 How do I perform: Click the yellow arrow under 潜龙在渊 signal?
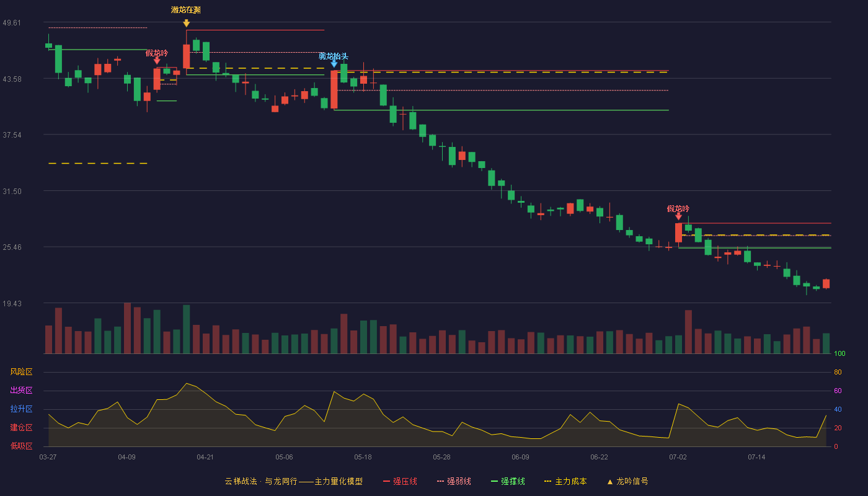[x=186, y=23]
